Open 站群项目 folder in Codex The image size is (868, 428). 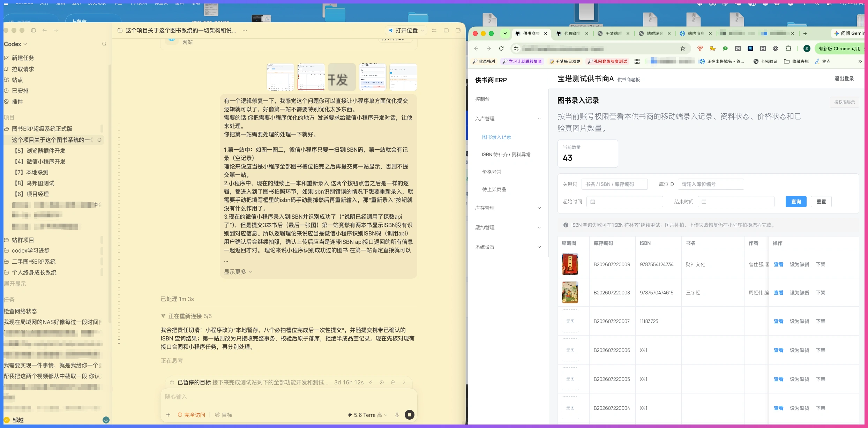pos(23,240)
